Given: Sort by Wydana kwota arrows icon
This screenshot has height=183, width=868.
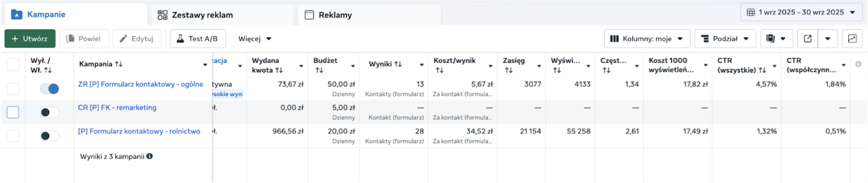Looking at the screenshot, I should tap(279, 70).
